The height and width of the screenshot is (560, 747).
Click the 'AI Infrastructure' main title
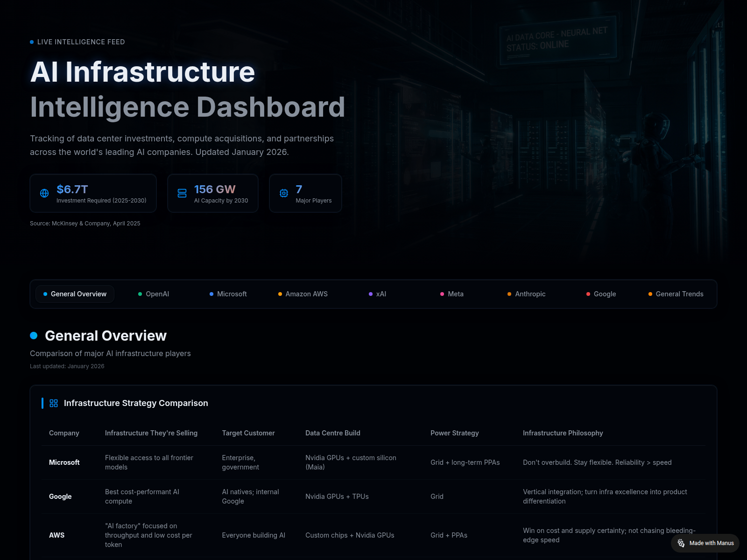click(x=142, y=72)
